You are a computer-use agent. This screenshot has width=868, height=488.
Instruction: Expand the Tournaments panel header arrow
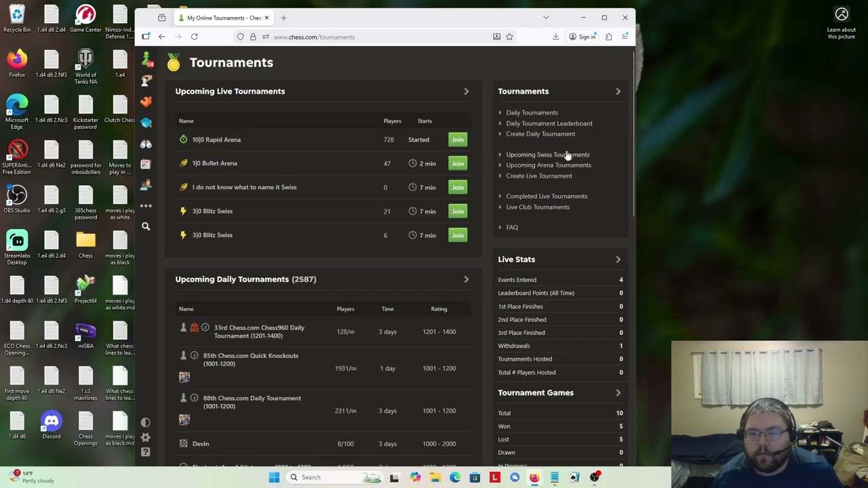pos(618,91)
